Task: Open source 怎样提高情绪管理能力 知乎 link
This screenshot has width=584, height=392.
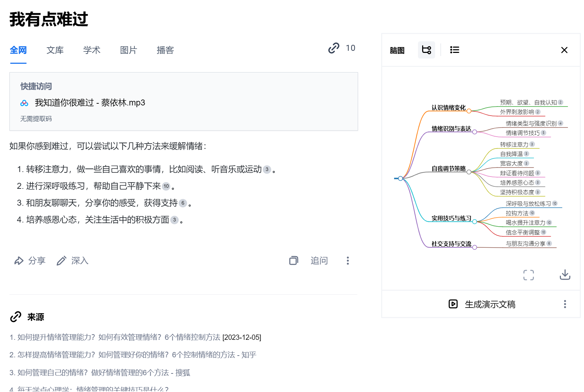Action: coord(133,355)
